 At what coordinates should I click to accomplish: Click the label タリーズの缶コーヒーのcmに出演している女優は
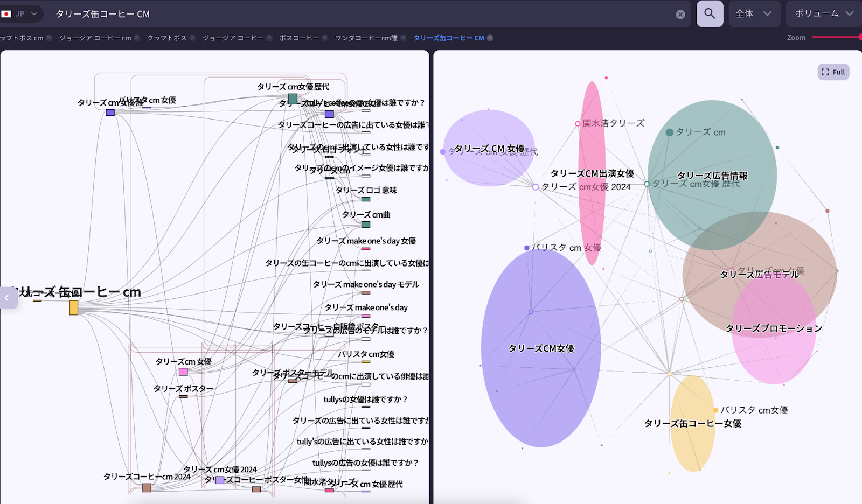(347, 263)
